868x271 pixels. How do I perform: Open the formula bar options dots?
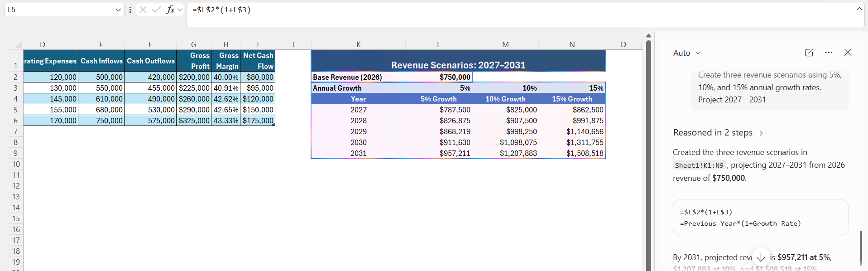(x=130, y=10)
